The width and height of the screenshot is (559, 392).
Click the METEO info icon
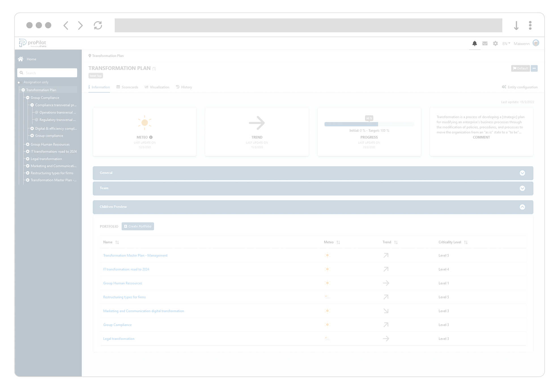point(151,137)
